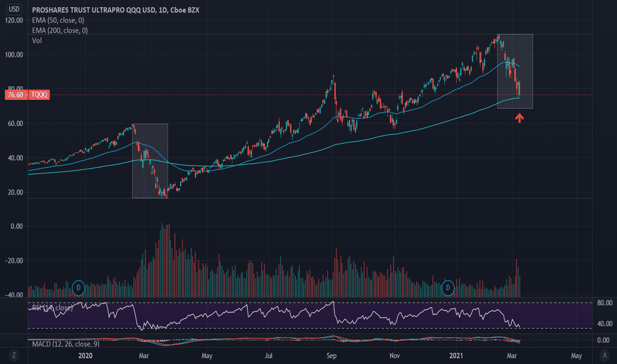The height and width of the screenshot is (364, 617).
Task: Click the red 76.60 TQQQ price label
Action: pyautogui.click(x=27, y=95)
